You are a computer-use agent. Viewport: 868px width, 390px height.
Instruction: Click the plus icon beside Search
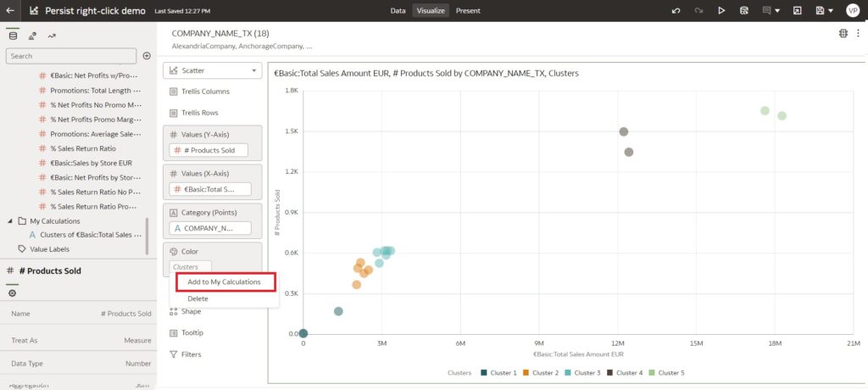(147, 56)
